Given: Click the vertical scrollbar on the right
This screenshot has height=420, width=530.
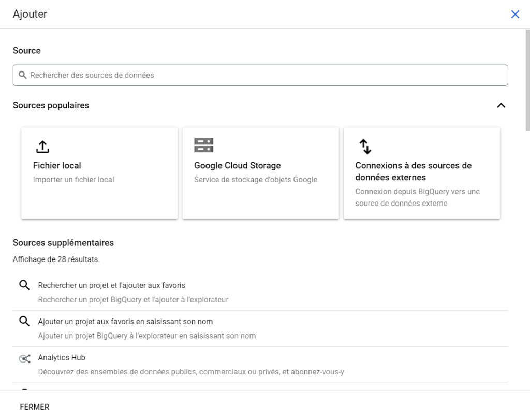Looking at the screenshot, I should click(x=527, y=83).
